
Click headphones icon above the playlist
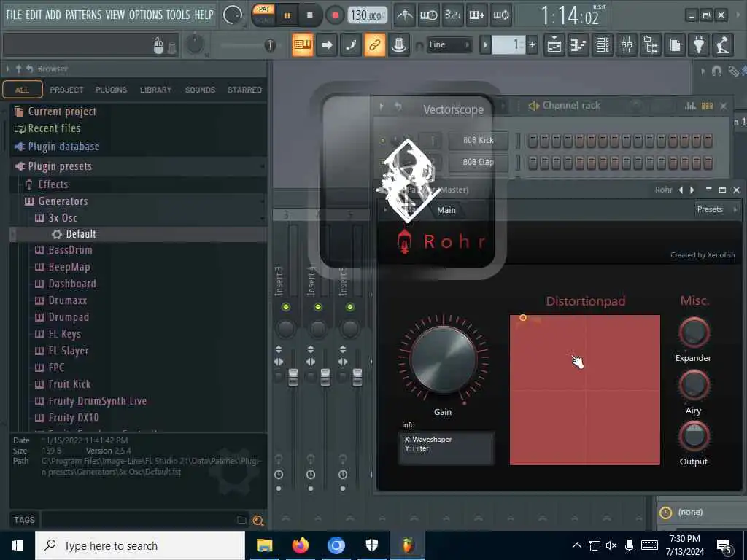(716, 71)
